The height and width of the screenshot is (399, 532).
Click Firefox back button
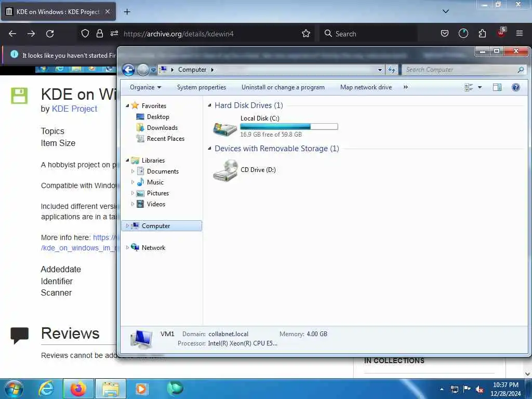pos(12,34)
